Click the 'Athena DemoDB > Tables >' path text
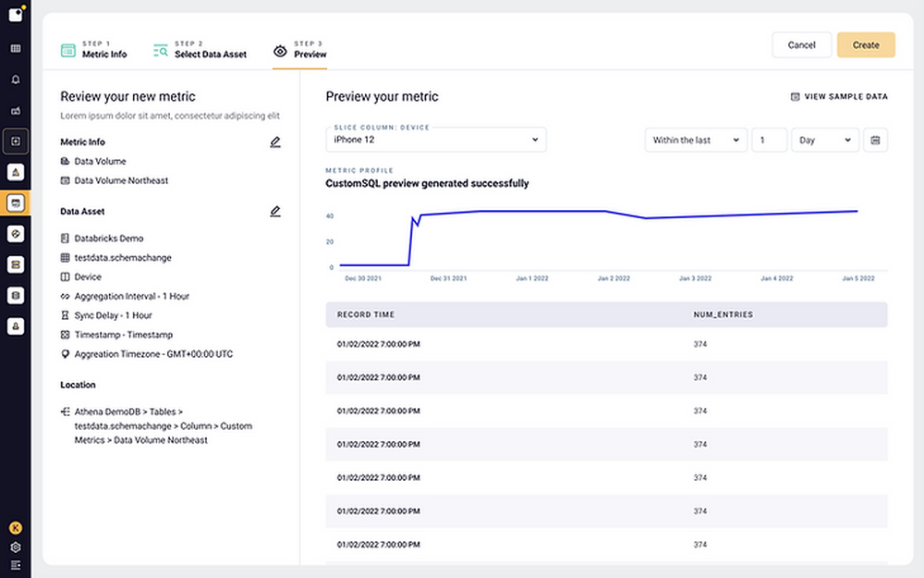924x578 pixels. (x=128, y=412)
